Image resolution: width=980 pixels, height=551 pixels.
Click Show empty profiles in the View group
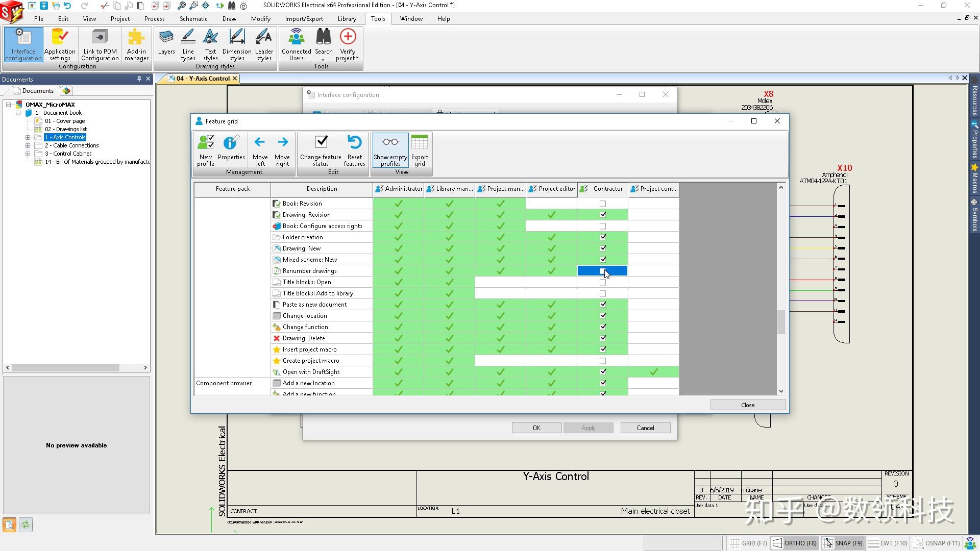389,151
